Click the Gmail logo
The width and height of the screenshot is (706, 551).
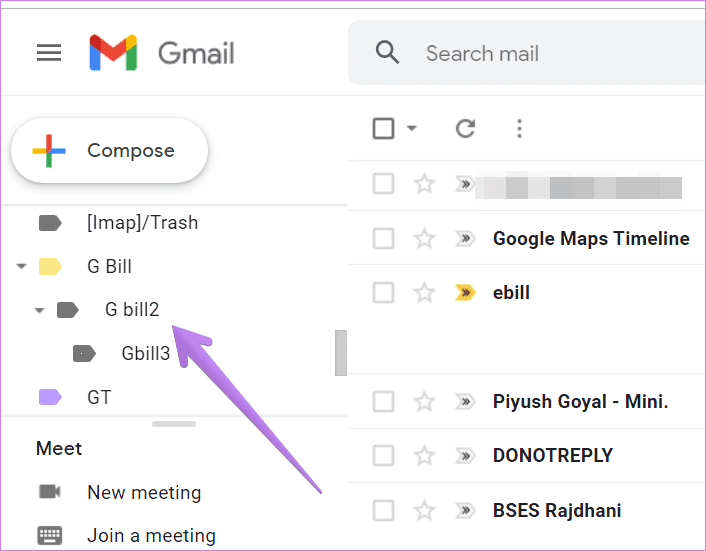[162, 53]
